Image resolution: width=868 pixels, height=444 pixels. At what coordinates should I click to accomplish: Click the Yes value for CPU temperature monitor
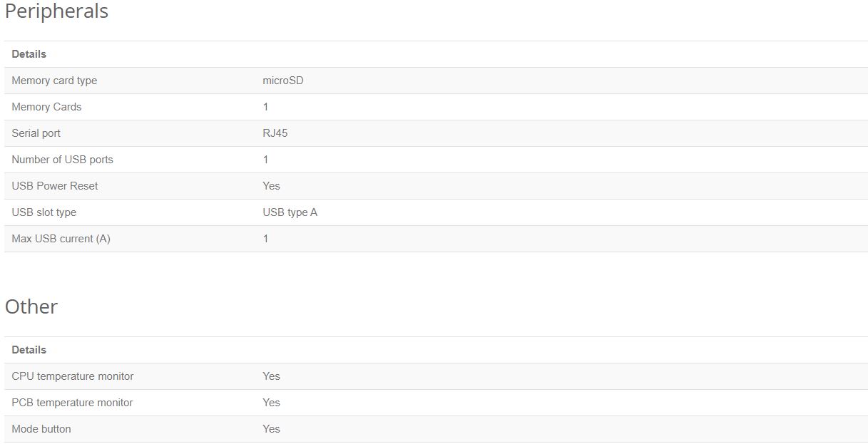point(272,376)
